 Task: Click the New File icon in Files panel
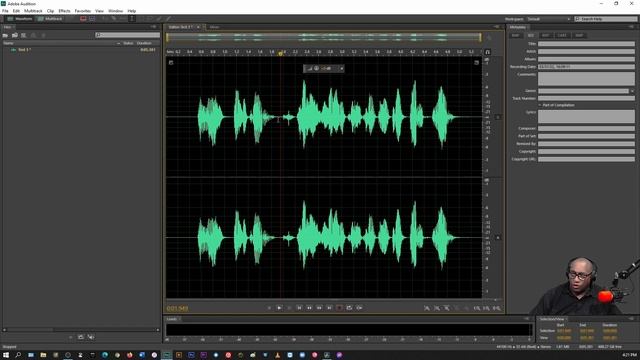[24, 36]
